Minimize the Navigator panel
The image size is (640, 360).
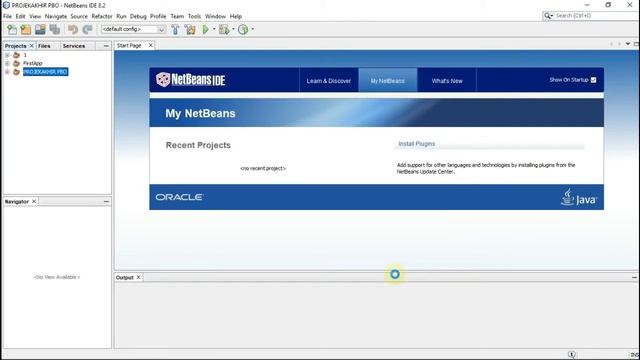(x=106, y=202)
